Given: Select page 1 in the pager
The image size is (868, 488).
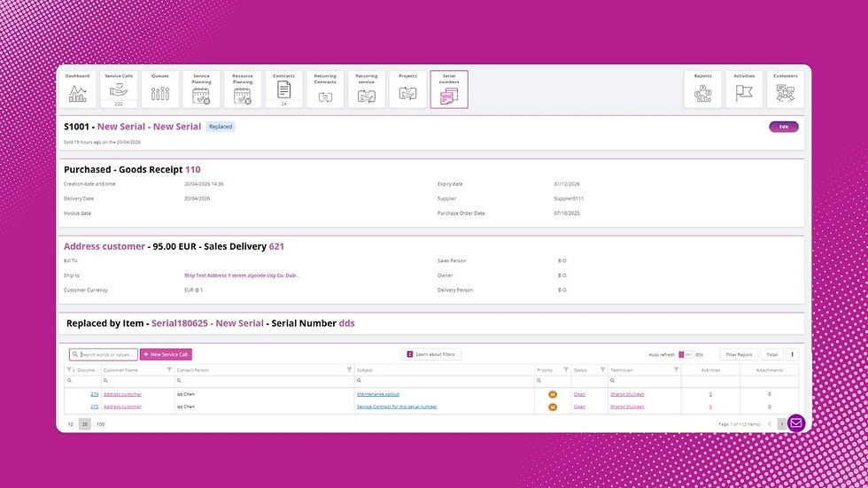Looking at the screenshot, I should (781, 424).
